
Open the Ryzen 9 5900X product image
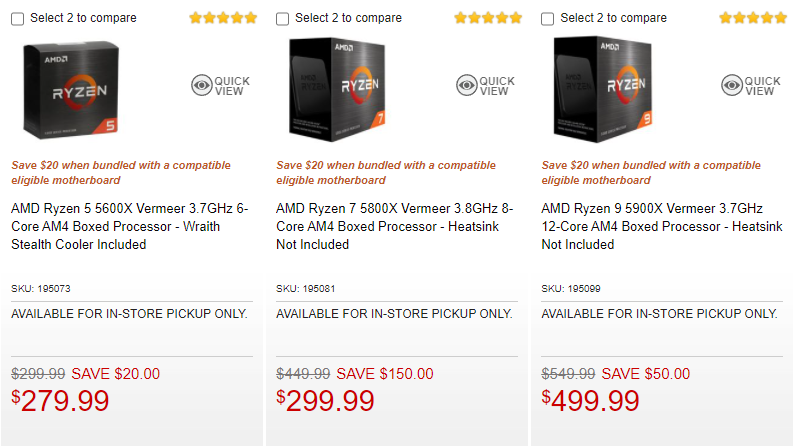click(612, 88)
